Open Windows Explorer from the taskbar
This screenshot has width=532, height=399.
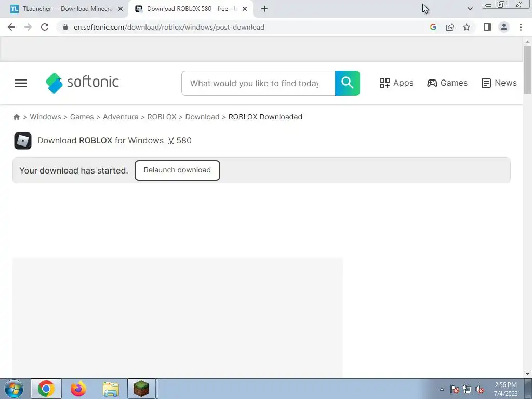point(111,389)
